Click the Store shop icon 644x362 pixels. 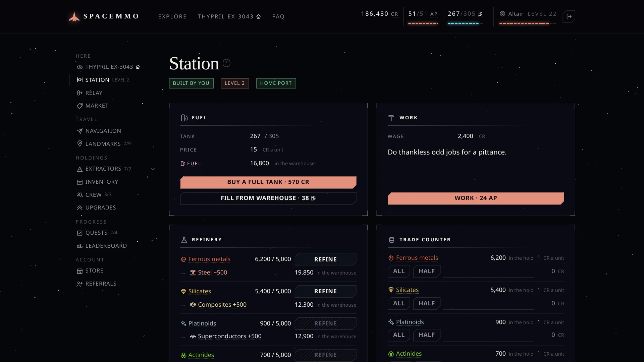[79, 271]
